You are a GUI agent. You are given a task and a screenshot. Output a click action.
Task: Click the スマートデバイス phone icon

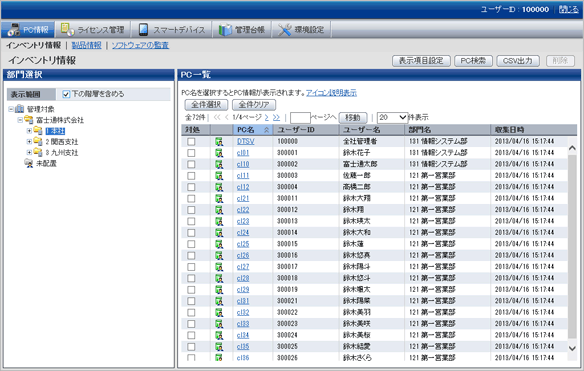coord(143,29)
